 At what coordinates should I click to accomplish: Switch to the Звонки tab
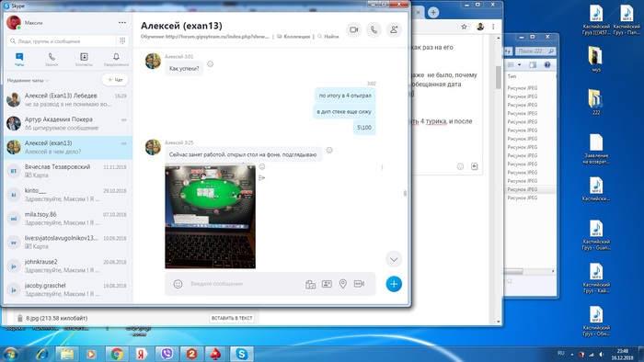tap(52, 60)
